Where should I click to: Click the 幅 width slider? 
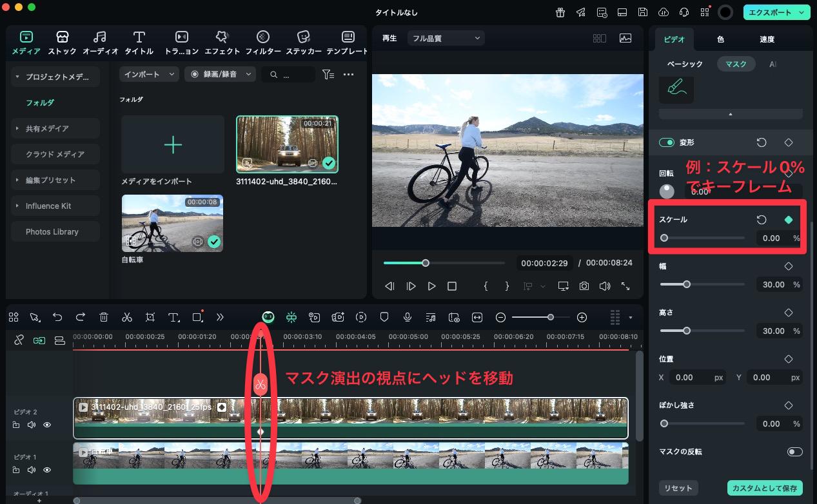702,284
